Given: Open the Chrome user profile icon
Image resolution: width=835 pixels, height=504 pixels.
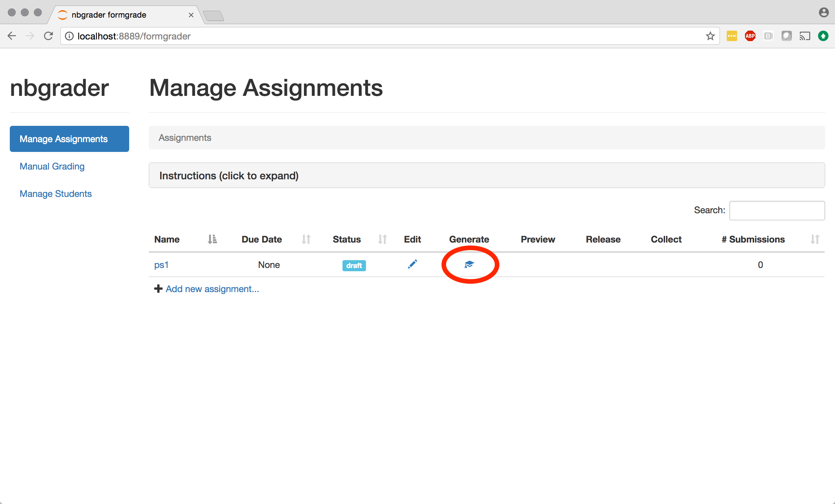Looking at the screenshot, I should tap(824, 12).
